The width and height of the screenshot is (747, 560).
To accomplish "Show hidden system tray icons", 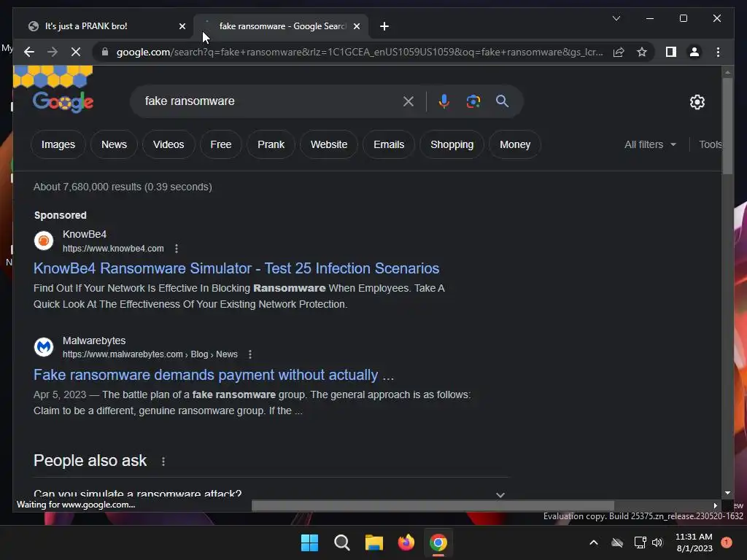I will 594,542.
